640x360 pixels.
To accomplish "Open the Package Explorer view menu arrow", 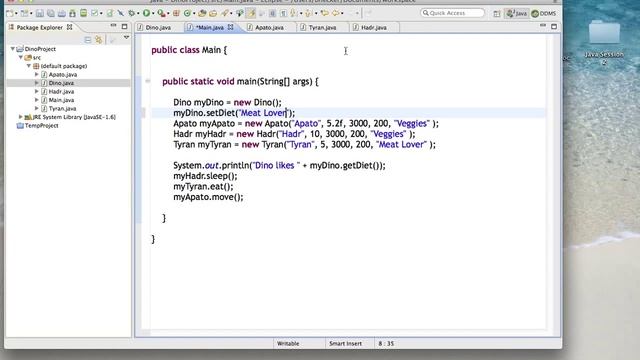I will [x=127, y=38].
